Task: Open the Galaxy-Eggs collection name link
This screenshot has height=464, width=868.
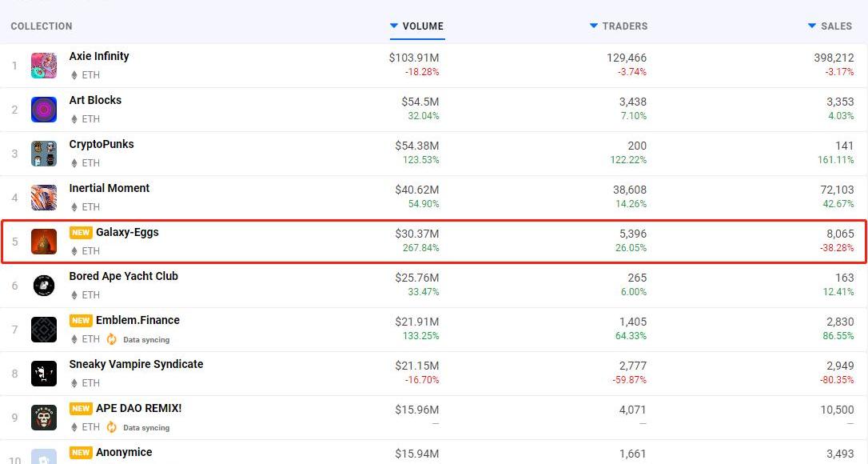Action: click(127, 232)
